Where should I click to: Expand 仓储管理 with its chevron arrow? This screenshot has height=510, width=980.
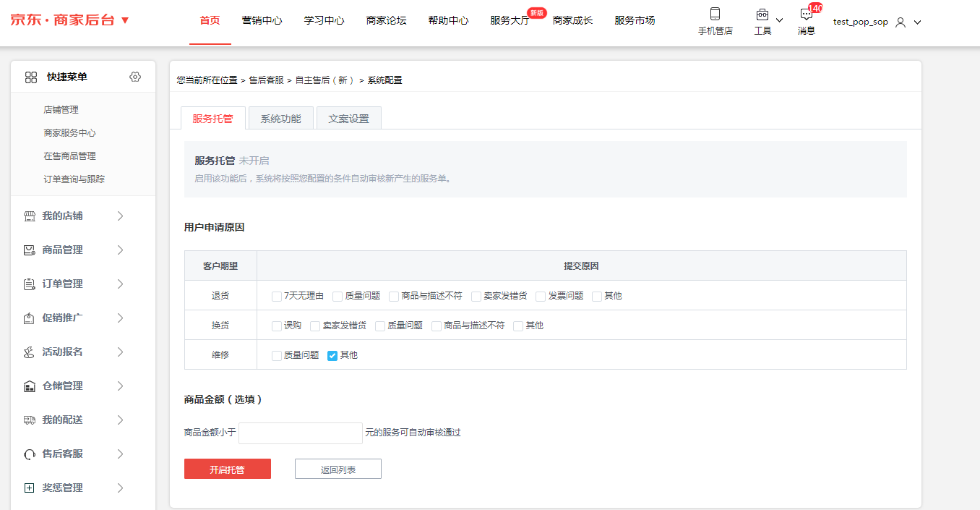[x=121, y=386]
